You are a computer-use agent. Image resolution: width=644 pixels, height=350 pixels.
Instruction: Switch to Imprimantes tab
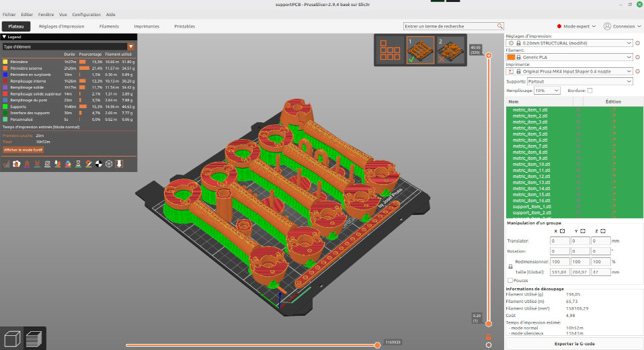click(x=147, y=26)
